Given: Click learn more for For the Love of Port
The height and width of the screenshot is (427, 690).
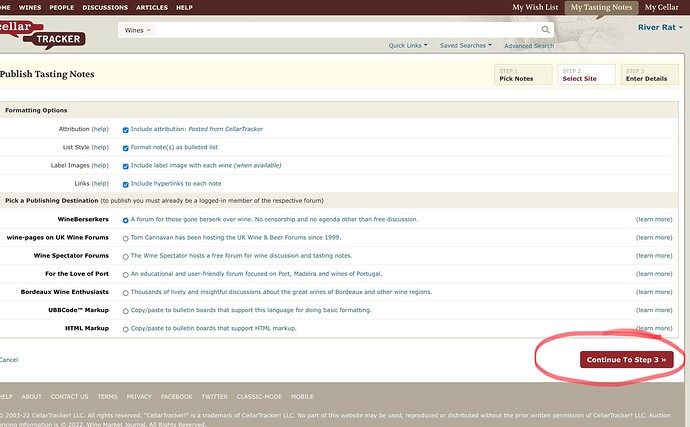Looking at the screenshot, I should pos(654,274).
